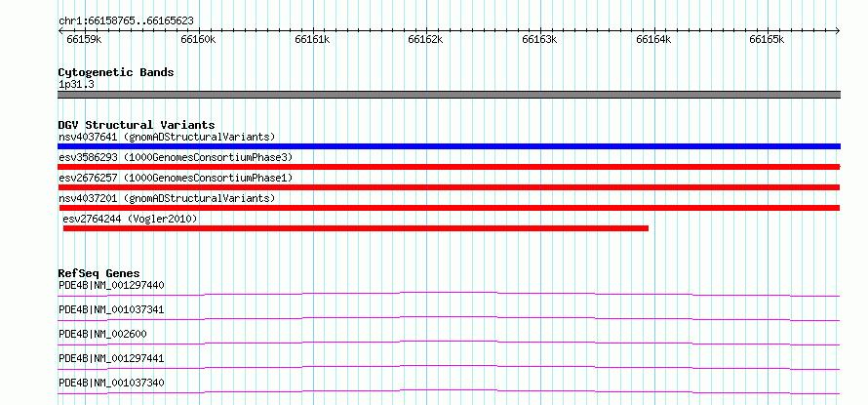
Task: Click the 66165k ruler tick label
Action: tap(767, 39)
